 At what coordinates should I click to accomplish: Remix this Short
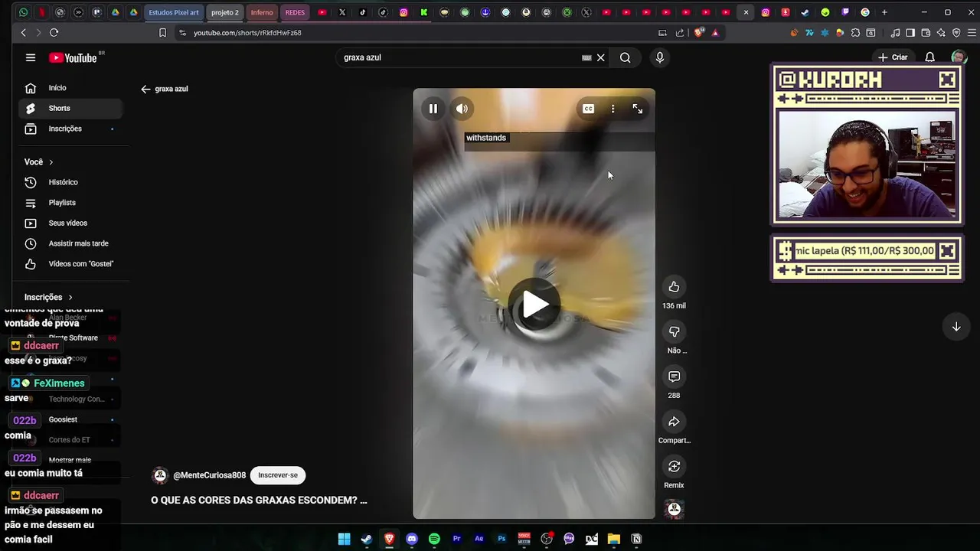(x=674, y=466)
